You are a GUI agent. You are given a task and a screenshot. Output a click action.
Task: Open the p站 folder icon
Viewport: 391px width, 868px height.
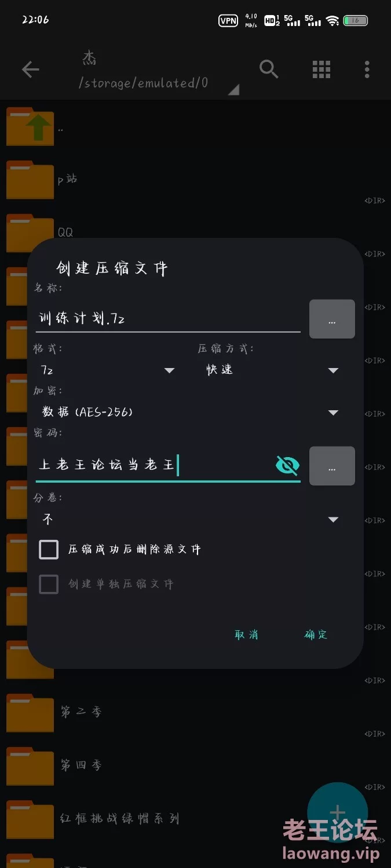coord(30,180)
